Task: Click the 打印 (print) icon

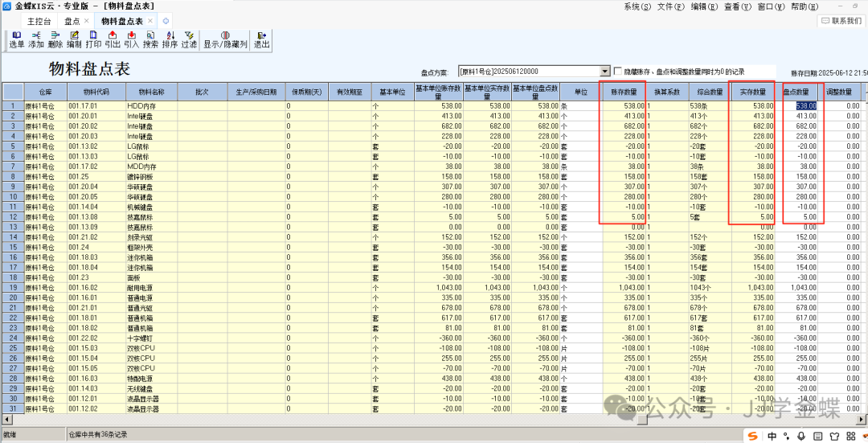Action: coord(93,39)
